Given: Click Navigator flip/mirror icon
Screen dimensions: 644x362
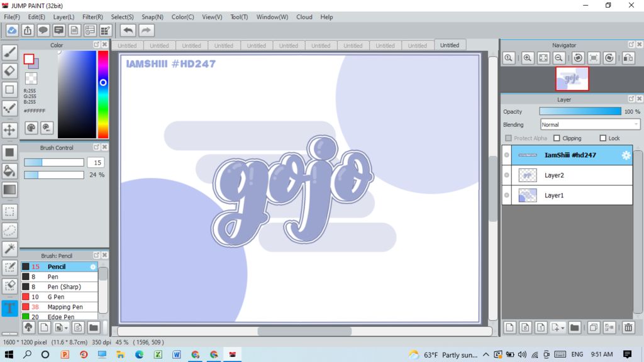Looking at the screenshot, I should coord(628,58).
